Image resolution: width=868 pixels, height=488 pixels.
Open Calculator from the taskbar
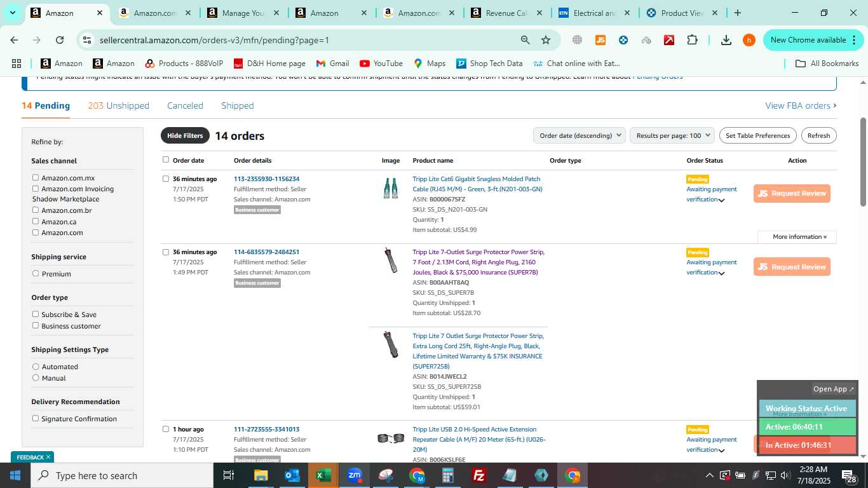point(448,475)
